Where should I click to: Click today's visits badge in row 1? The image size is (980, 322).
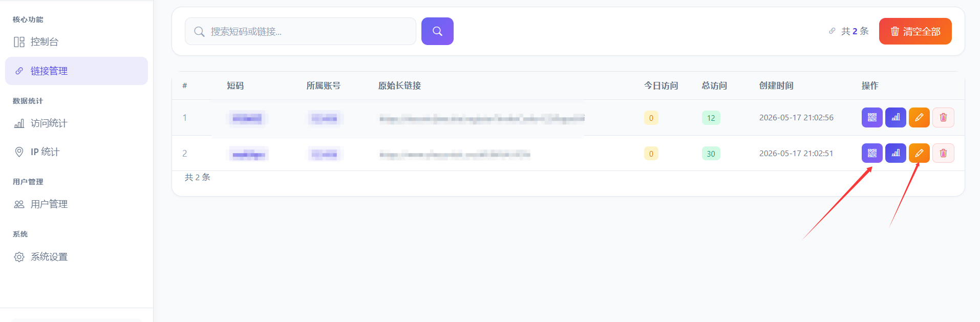(651, 118)
